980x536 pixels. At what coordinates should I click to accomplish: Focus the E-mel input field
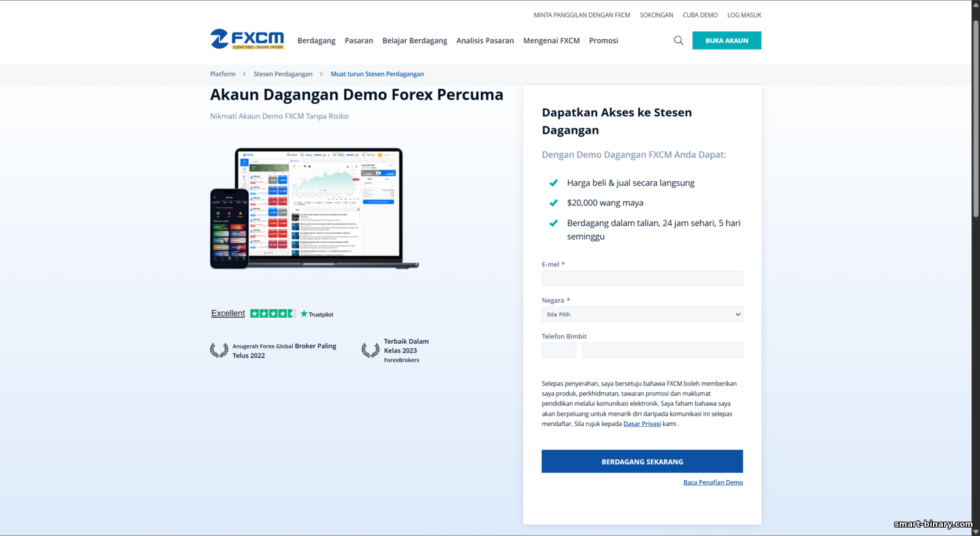pyautogui.click(x=642, y=278)
